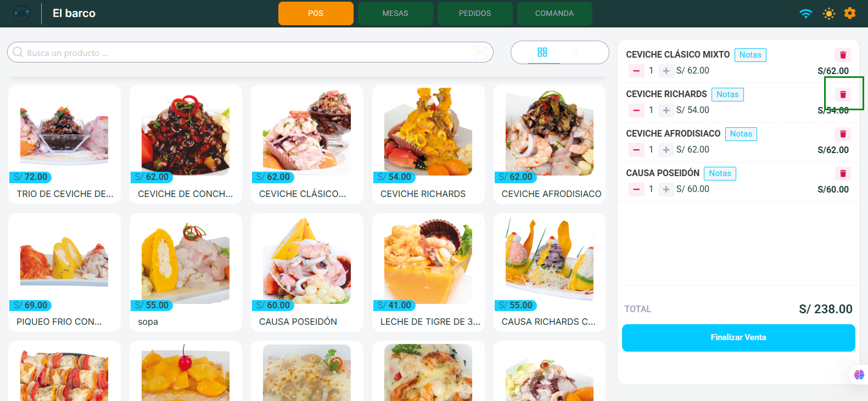
Task: Switch to list view layout
Action: [x=574, y=52]
